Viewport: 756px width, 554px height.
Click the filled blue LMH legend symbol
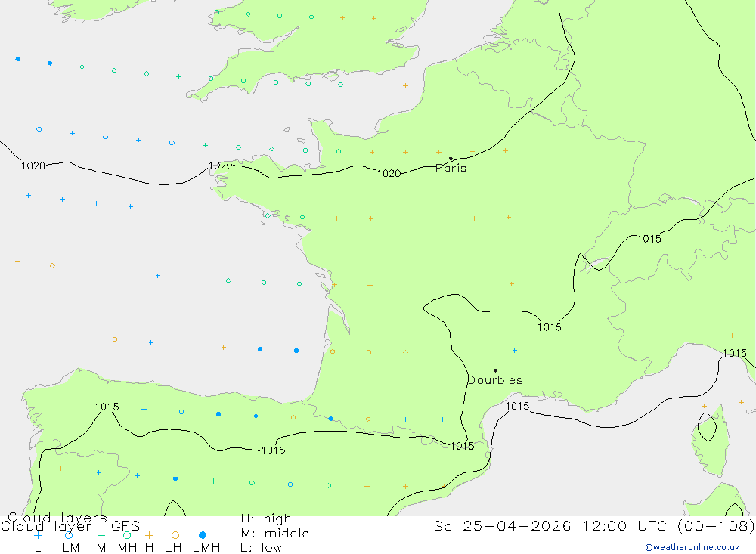coord(203,535)
